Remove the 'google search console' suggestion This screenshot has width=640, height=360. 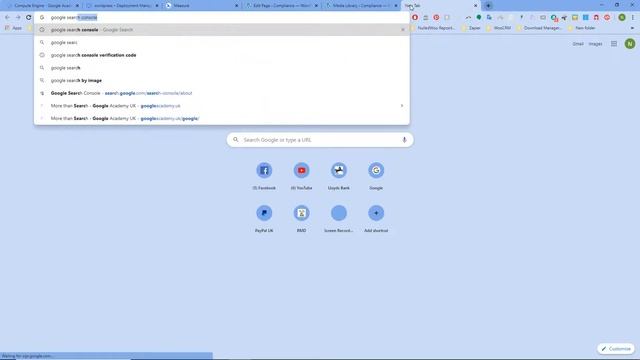(402, 30)
